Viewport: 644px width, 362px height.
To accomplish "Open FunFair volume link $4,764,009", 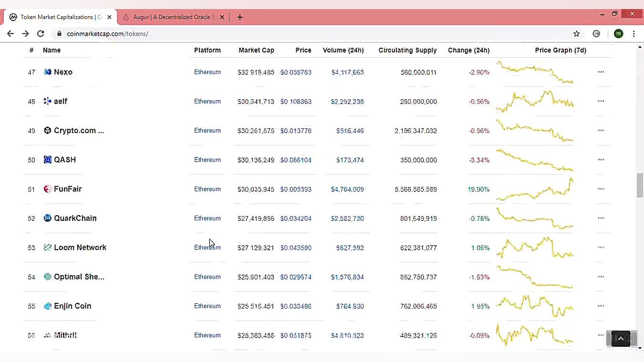I will click(x=347, y=189).
